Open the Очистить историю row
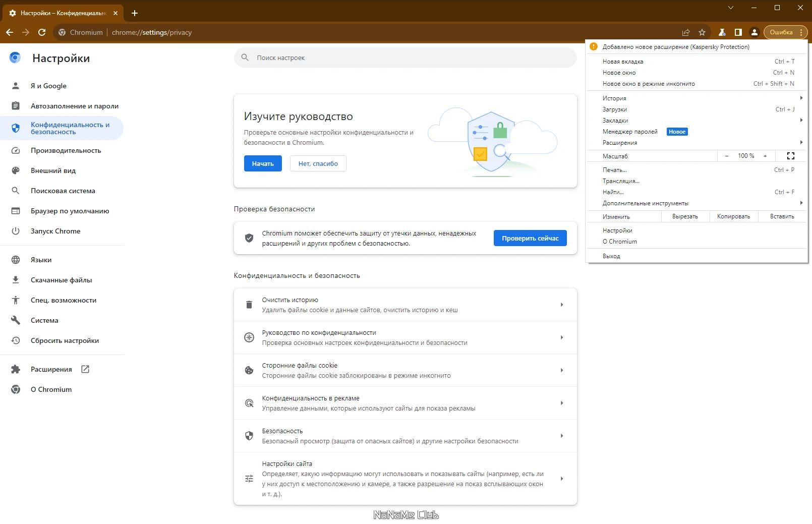The height and width of the screenshot is (524, 812). [x=405, y=305]
